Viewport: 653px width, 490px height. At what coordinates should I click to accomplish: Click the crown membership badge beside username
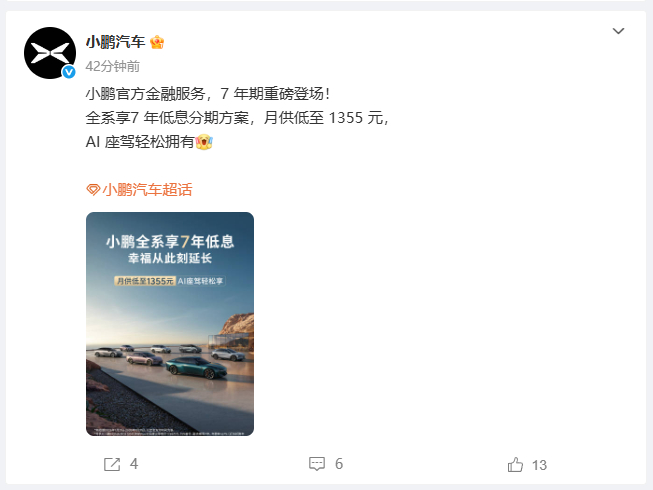click(x=157, y=42)
